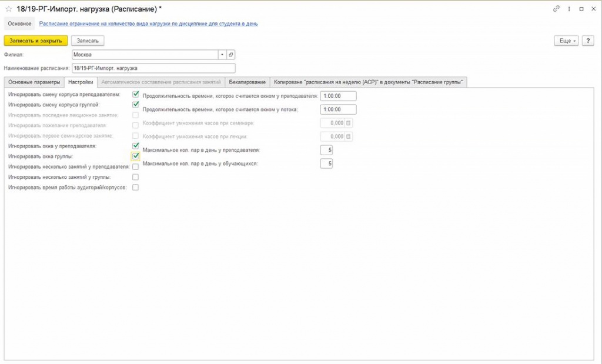The height and width of the screenshot is (364, 602).
Task: Enable Игнорировать несколько занятий у преподавателя
Action: click(x=136, y=167)
